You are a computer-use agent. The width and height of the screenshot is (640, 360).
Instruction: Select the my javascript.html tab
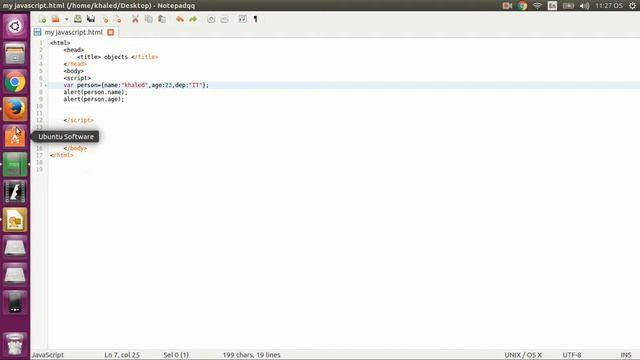click(x=73, y=32)
